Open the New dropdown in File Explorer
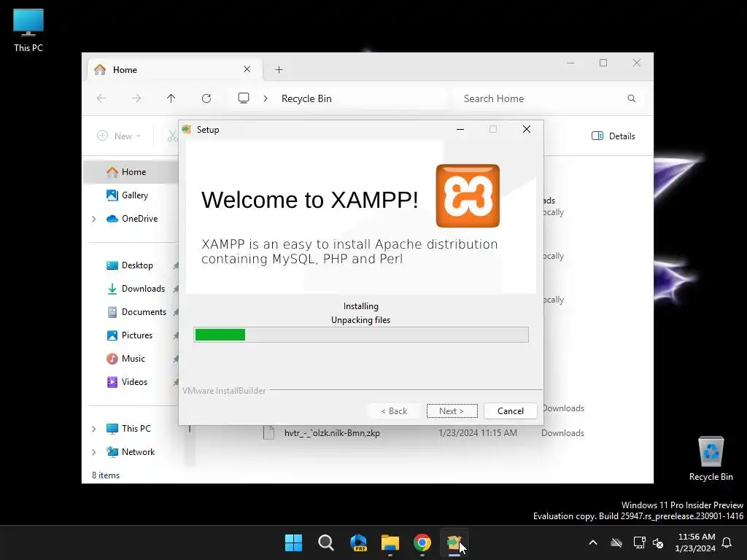This screenshot has width=747, height=560. point(119,136)
